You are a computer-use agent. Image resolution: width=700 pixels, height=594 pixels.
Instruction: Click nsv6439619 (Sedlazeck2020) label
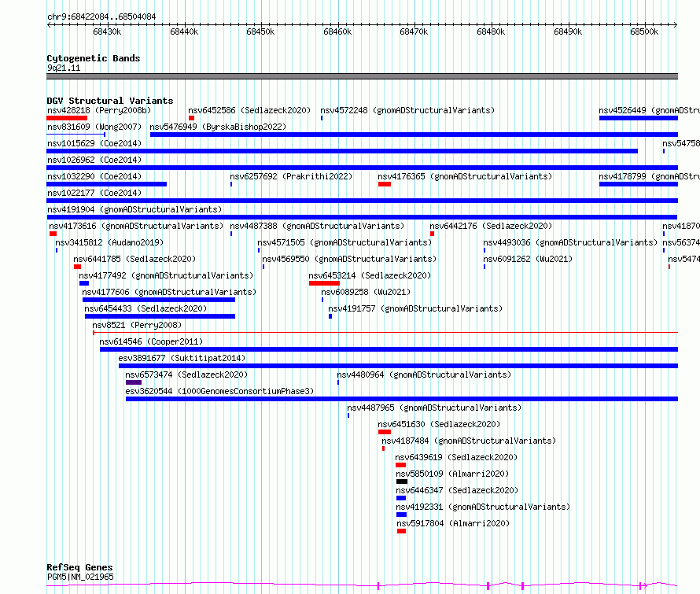[456, 457]
